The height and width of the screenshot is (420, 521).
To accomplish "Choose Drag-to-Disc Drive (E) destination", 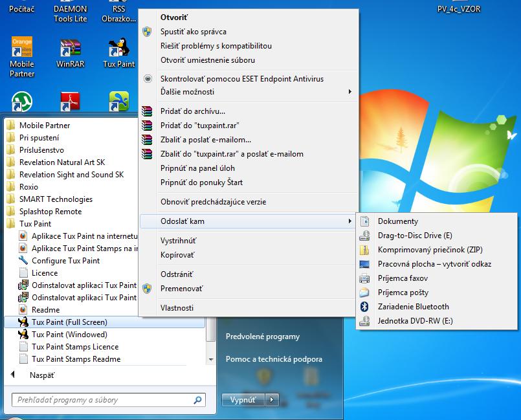I will pos(437,236).
